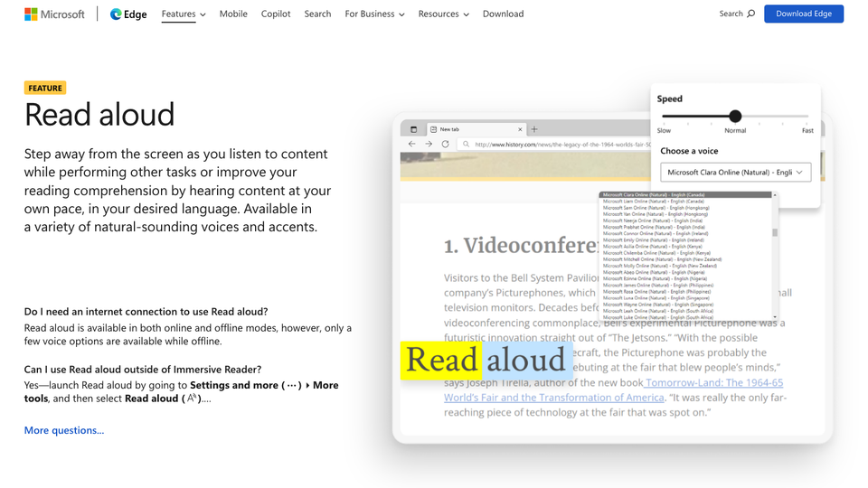Select the New tab tab
Viewport: 868px width, 488px height.
(476, 129)
